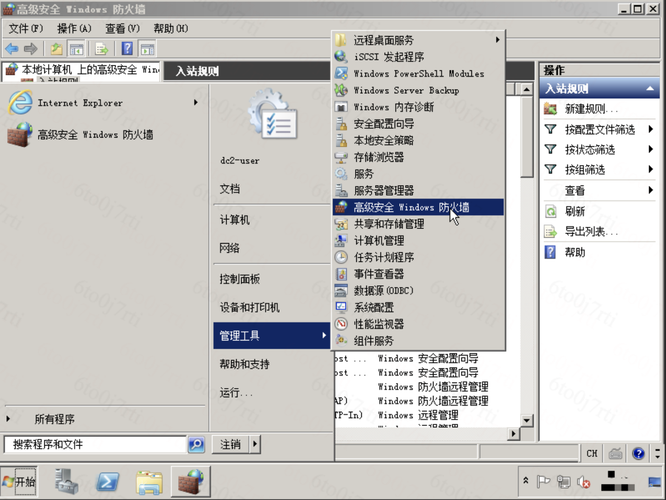Open 文档 from the start menu

pyautogui.click(x=271, y=189)
